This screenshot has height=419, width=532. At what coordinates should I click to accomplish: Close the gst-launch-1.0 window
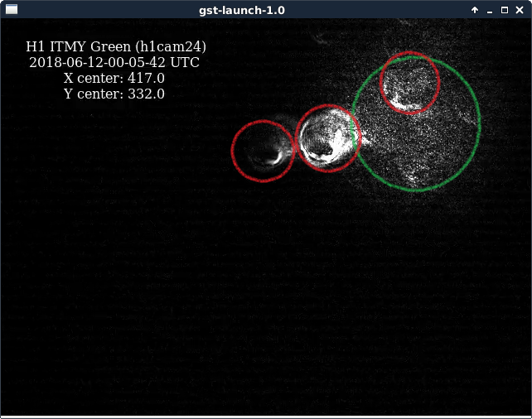(520, 10)
